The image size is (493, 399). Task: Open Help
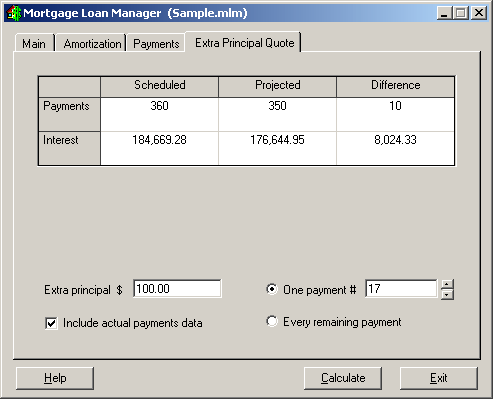tap(55, 378)
